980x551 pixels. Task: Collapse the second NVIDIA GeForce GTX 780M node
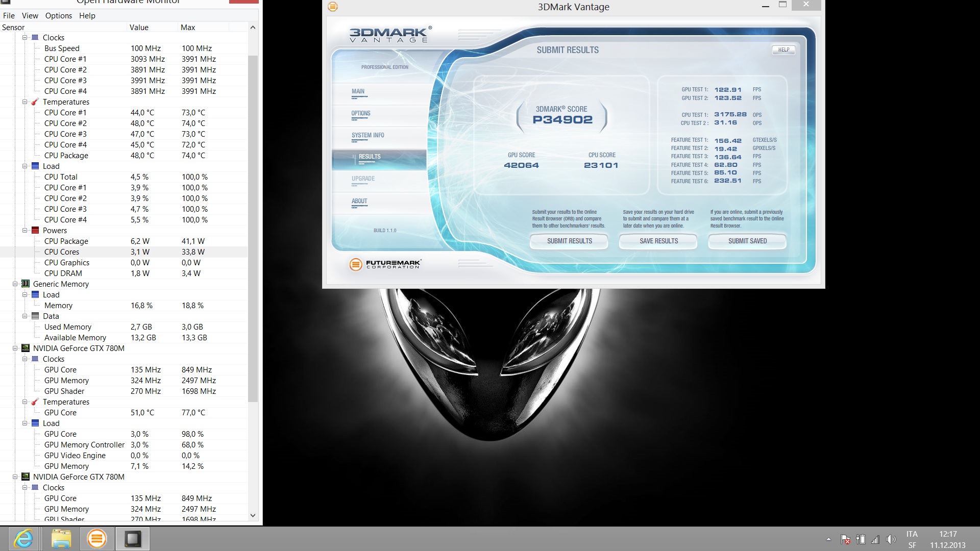tap(15, 477)
